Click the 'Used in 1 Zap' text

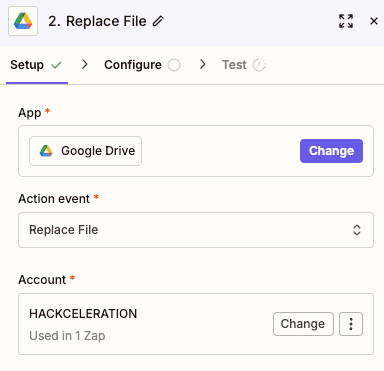coord(67,336)
